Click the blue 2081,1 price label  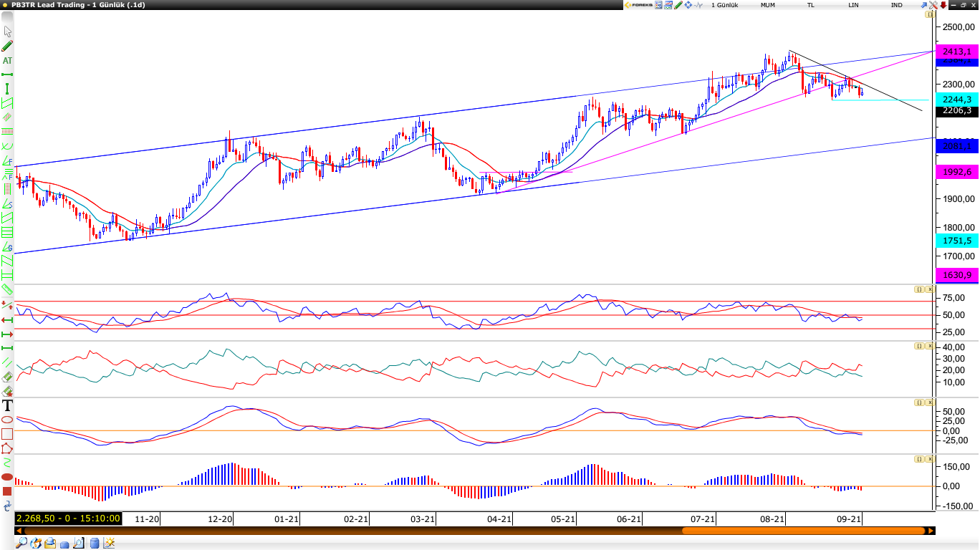957,146
